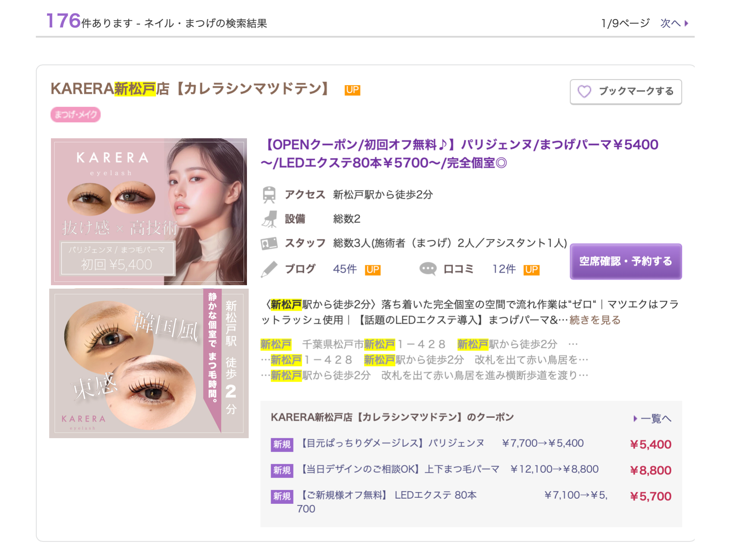Expand description with 続きを見る

595,320
